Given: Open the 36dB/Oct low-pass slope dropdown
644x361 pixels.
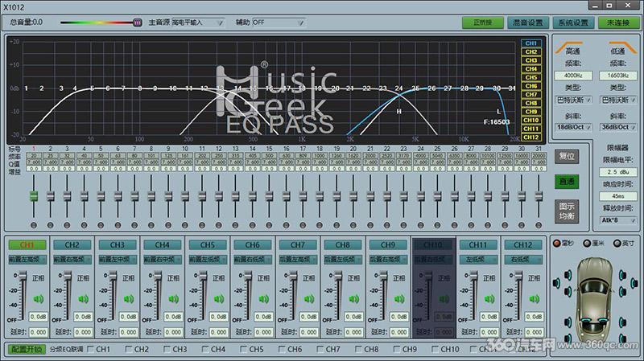Looking at the screenshot, I should coord(618,127).
